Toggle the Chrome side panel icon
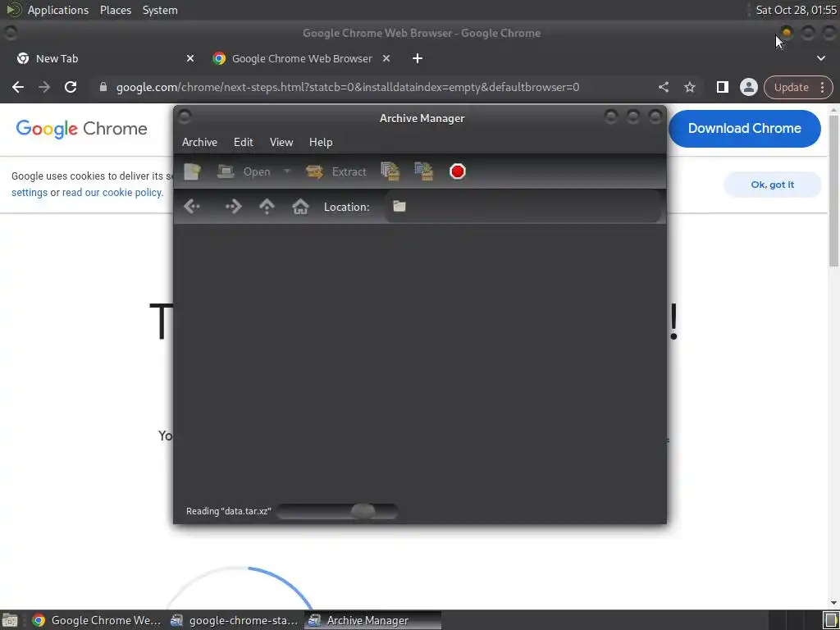 click(722, 87)
